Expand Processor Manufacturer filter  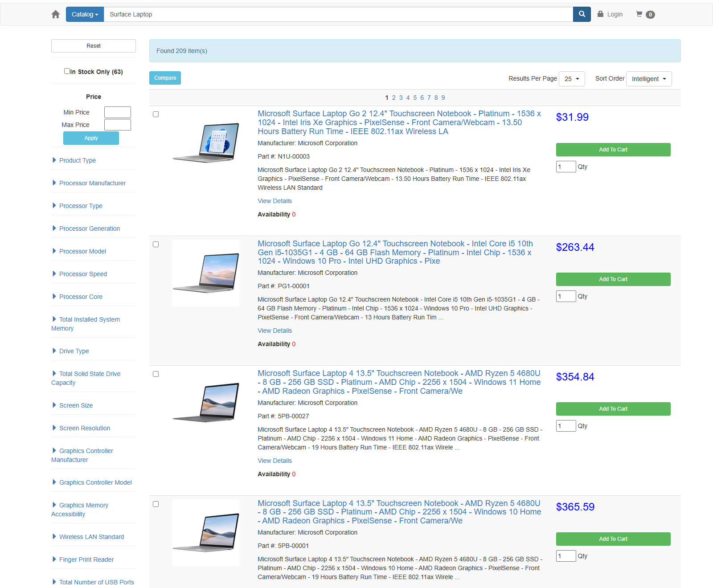click(92, 183)
